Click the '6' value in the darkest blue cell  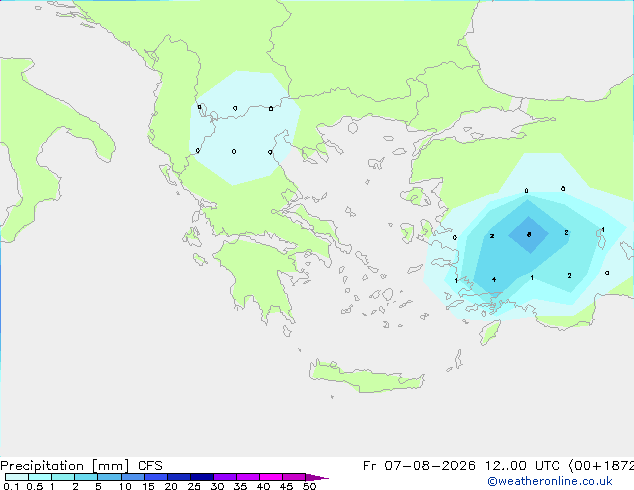click(x=529, y=234)
